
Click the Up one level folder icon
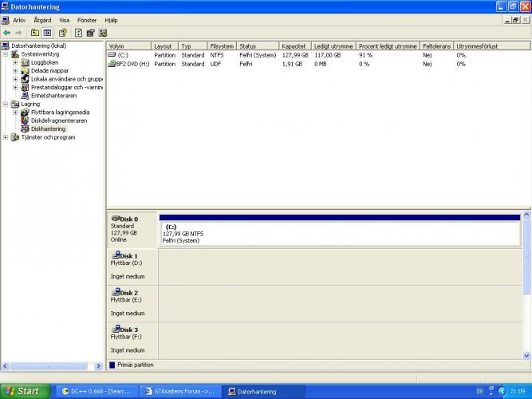(x=35, y=33)
